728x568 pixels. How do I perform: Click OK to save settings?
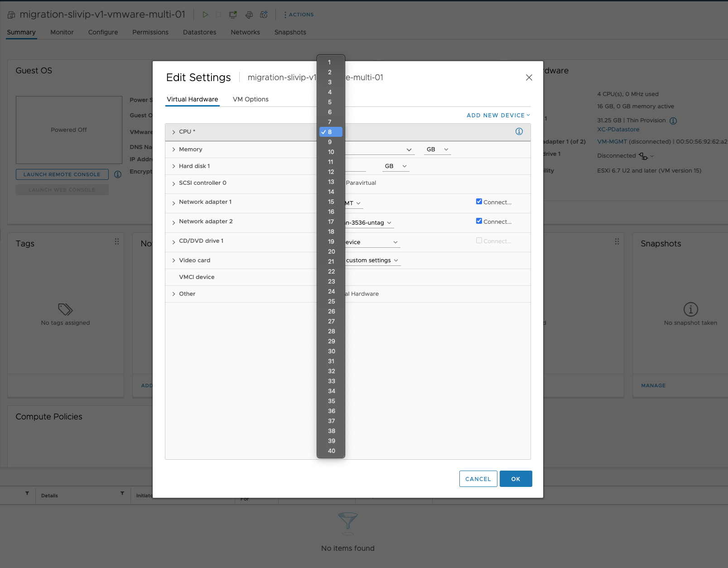tap(516, 479)
